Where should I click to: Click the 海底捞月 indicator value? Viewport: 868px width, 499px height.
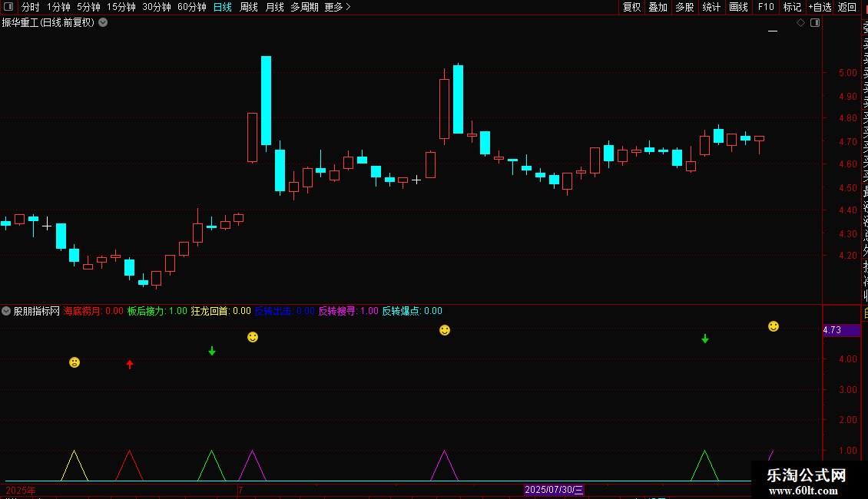point(93,311)
